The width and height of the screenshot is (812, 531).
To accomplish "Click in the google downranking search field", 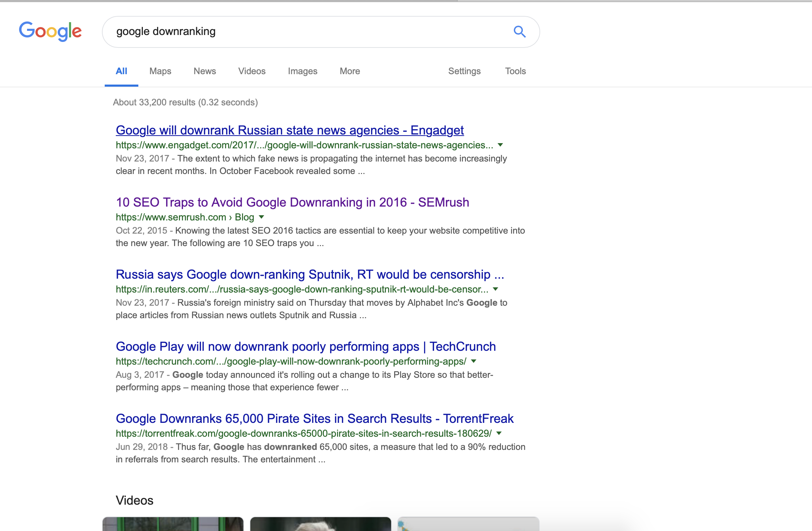I will (305, 32).
